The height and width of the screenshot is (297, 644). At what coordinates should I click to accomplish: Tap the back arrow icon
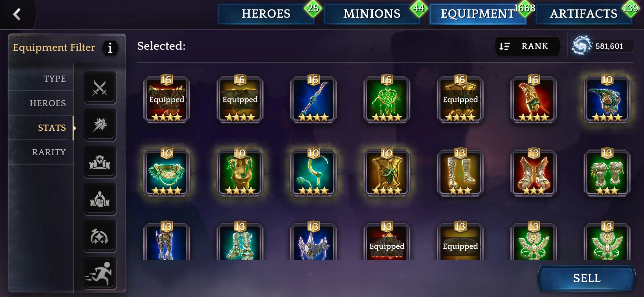click(17, 14)
